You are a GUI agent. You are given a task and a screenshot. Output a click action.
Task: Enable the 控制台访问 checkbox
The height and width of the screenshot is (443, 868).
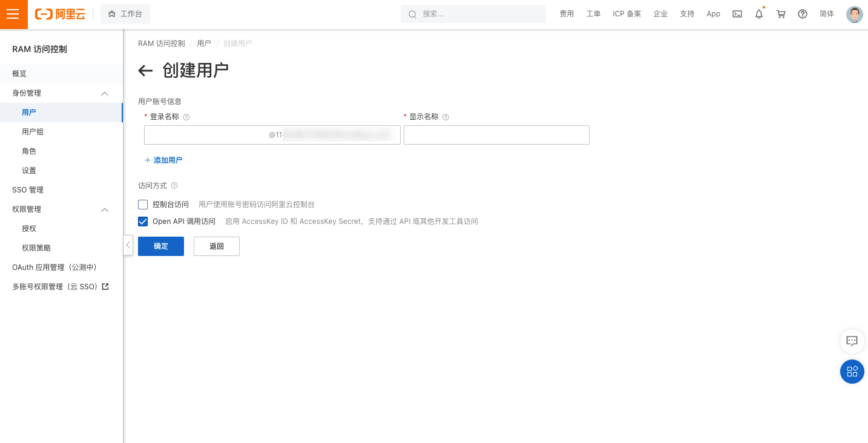point(142,205)
